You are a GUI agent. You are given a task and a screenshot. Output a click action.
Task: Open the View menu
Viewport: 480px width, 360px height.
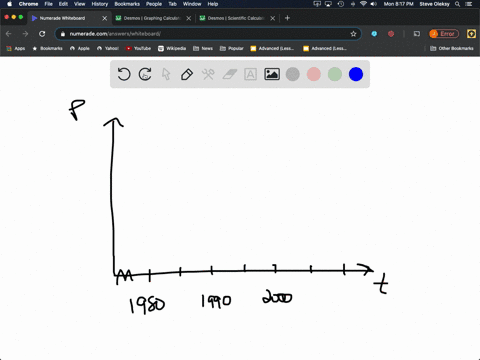79,4
